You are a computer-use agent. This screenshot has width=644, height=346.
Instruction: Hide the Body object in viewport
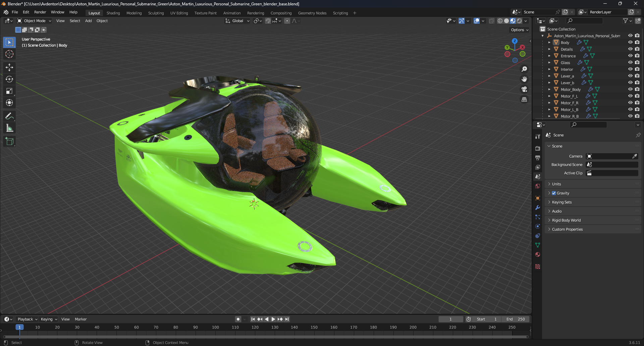pyautogui.click(x=630, y=42)
